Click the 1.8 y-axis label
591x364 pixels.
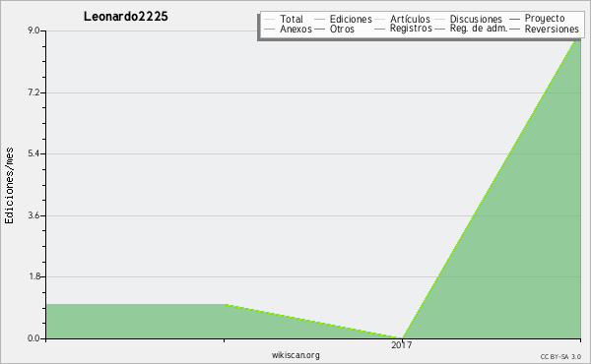click(x=33, y=276)
